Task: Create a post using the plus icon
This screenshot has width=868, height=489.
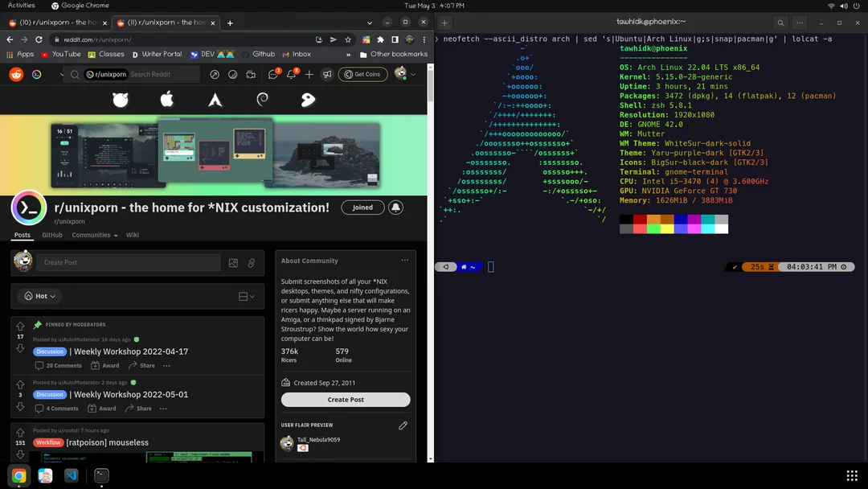Action: tap(309, 74)
